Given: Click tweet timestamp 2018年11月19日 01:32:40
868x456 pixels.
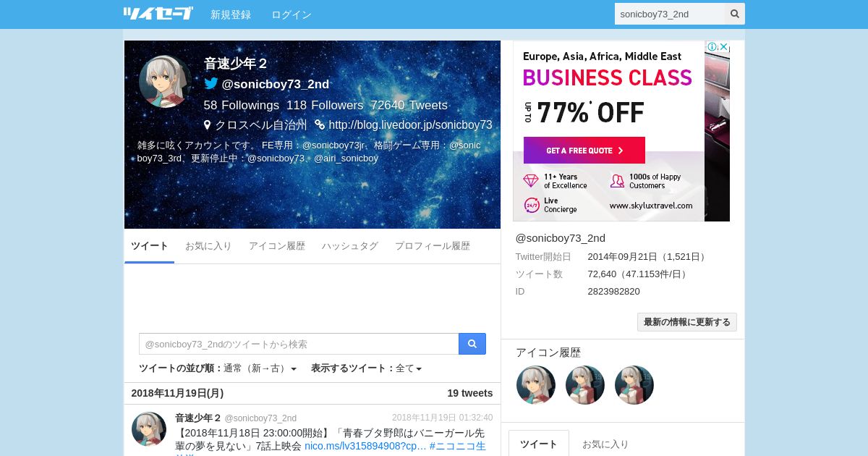Looking at the screenshot, I should pos(442,418).
